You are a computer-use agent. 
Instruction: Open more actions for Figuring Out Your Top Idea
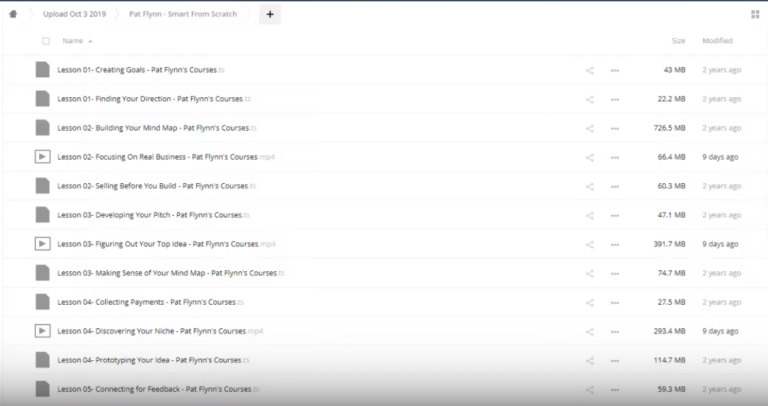coord(615,244)
